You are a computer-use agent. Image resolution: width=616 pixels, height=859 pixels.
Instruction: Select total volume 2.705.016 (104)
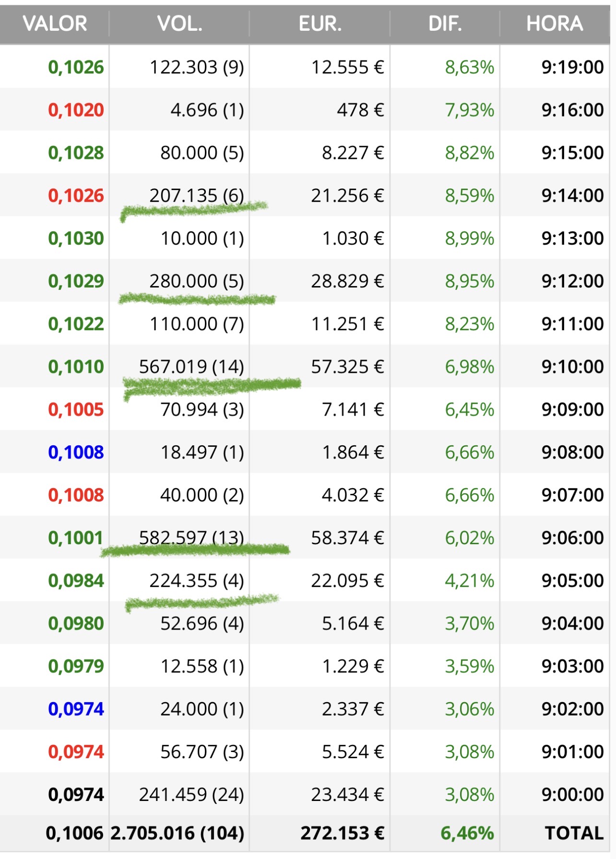(178, 833)
